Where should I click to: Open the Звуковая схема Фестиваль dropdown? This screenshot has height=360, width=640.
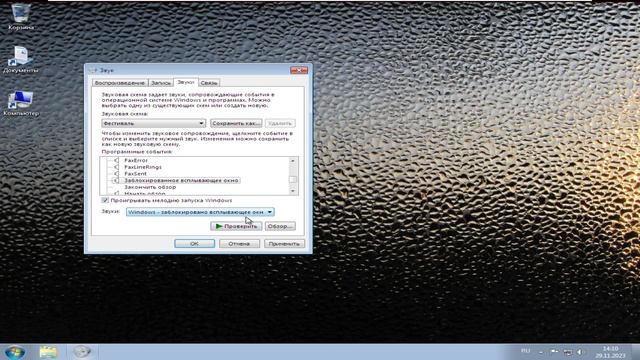(153, 123)
